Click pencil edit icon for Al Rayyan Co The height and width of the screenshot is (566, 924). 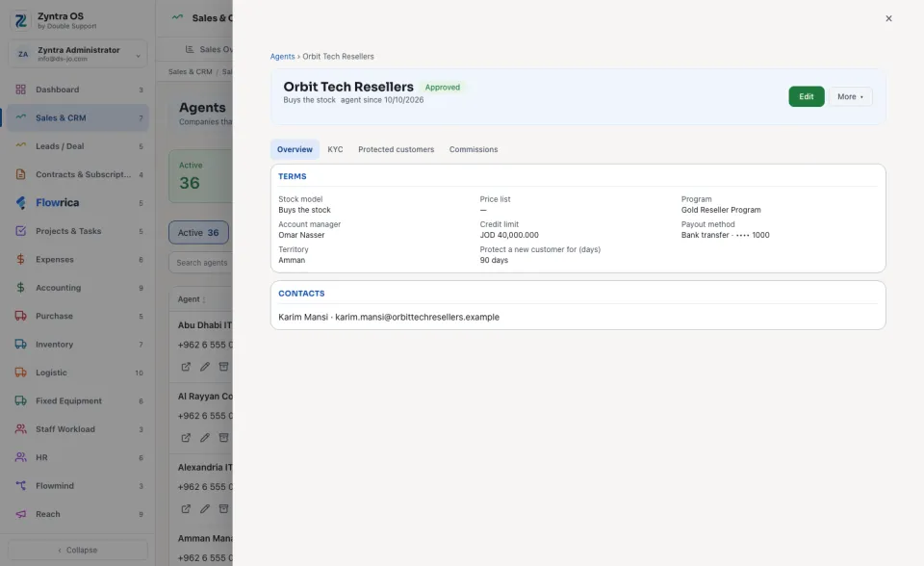[204, 438]
